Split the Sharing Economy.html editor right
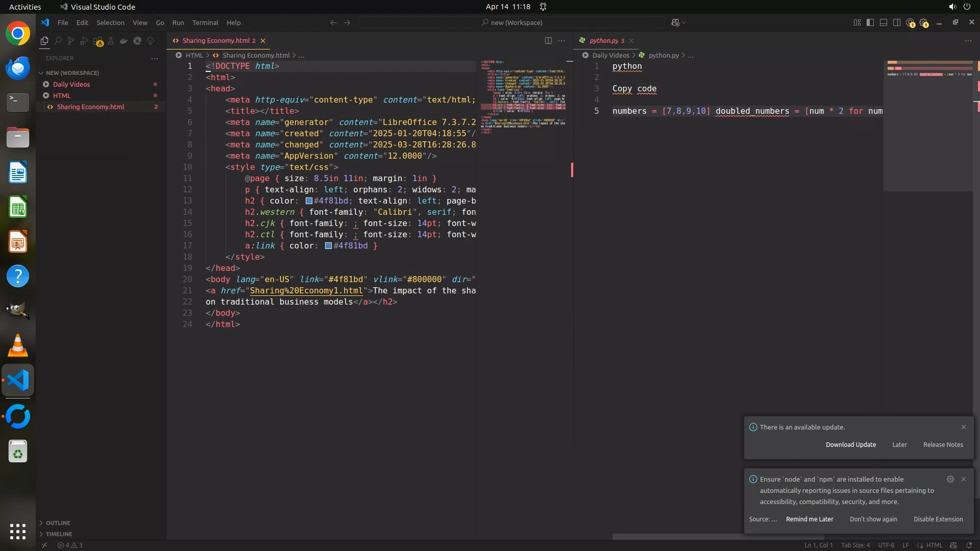 click(548, 40)
